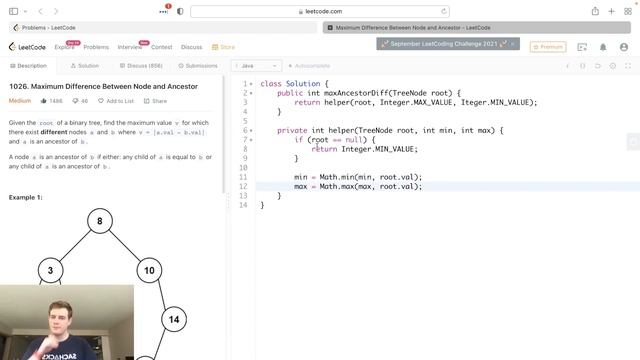
Task: Open Explore in LeetCode navigation
Action: point(64,47)
